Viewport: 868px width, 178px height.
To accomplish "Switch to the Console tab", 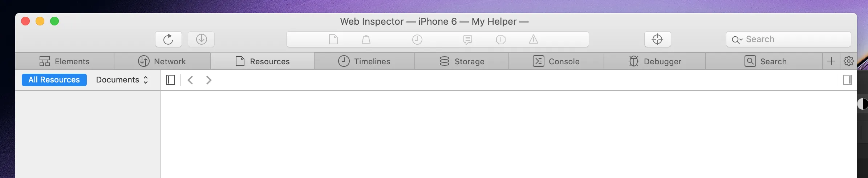I will (x=556, y=61).
